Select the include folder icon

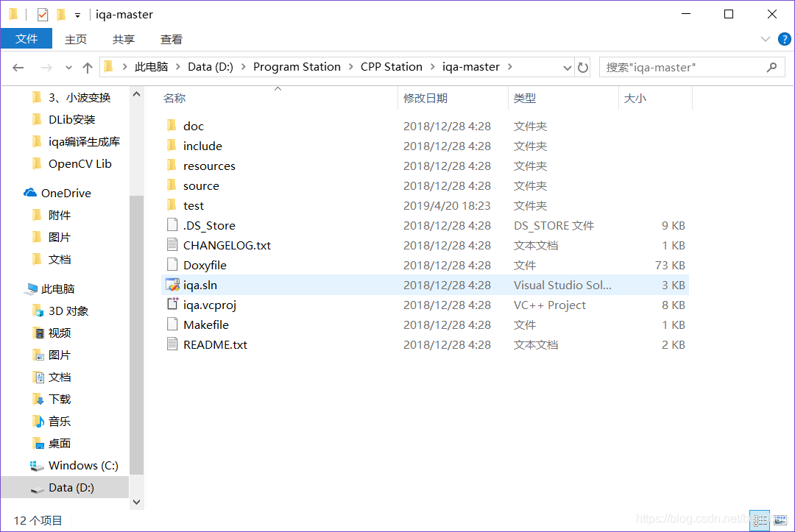(x=172, y=146)
